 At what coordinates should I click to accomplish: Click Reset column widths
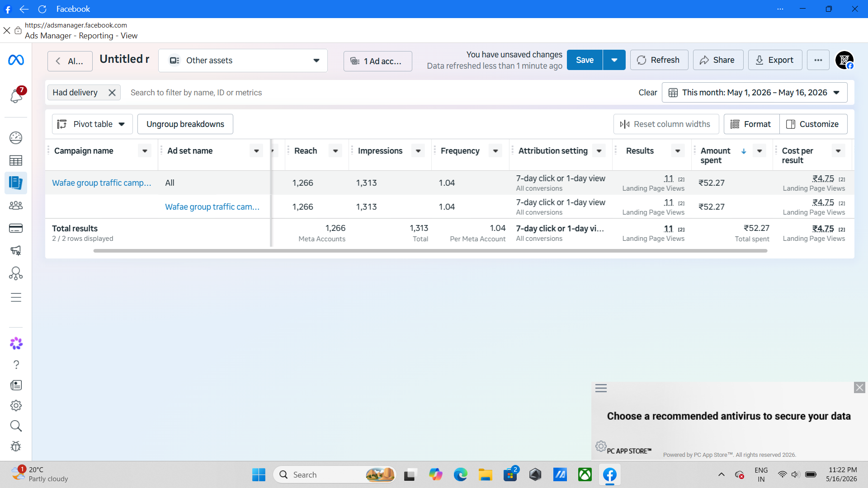coord(666,124)
